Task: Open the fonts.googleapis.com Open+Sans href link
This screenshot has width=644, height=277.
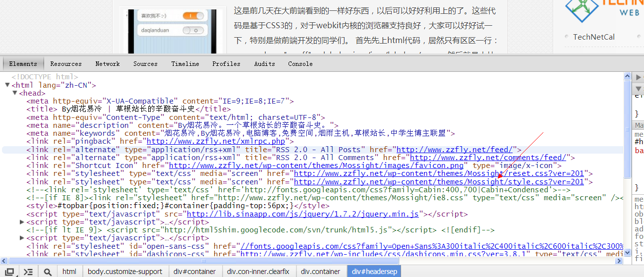Action: (431, 246)
